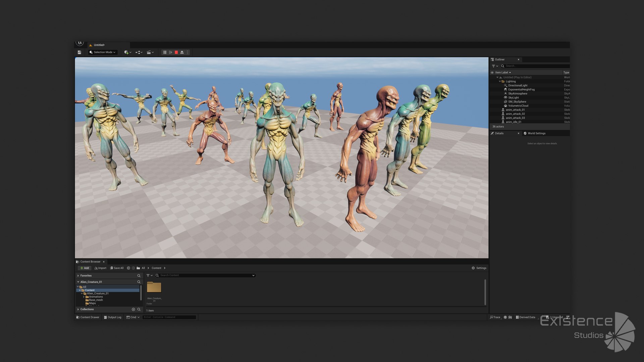Select the Content Browser tab
Viewport: 644px width, 362px height.
click(x=90, y=262)
